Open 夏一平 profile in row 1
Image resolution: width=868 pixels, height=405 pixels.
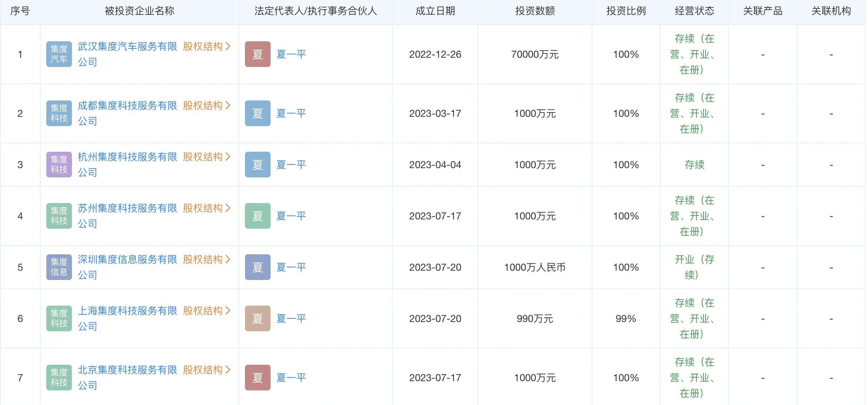[x=291, y=54]
